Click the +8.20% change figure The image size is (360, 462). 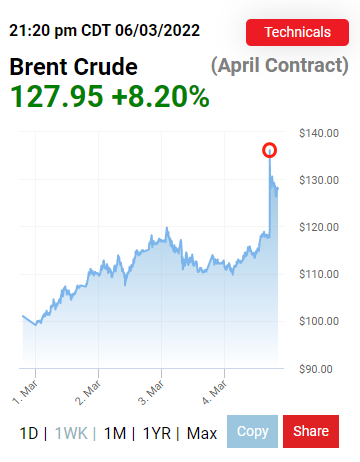click(x=160, y=97)
